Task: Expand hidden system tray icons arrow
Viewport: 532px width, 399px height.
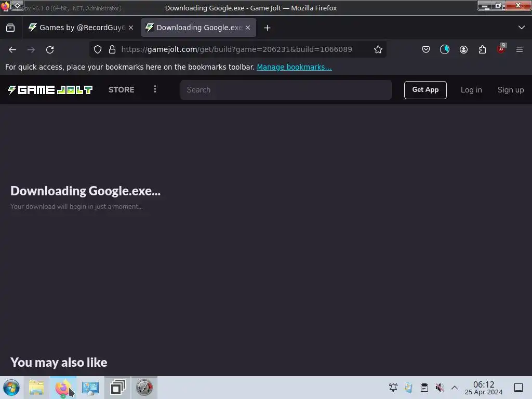Action: [455, 388]
